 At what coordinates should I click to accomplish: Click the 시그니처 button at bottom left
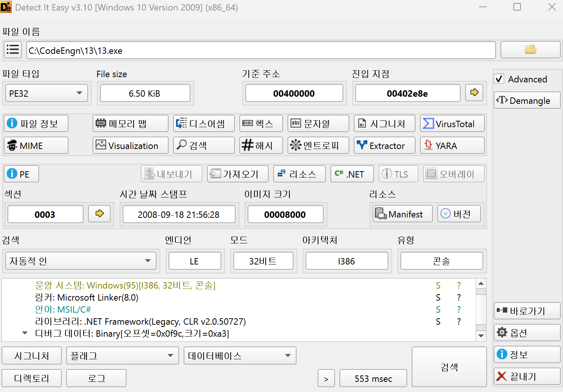pos(32,356)
